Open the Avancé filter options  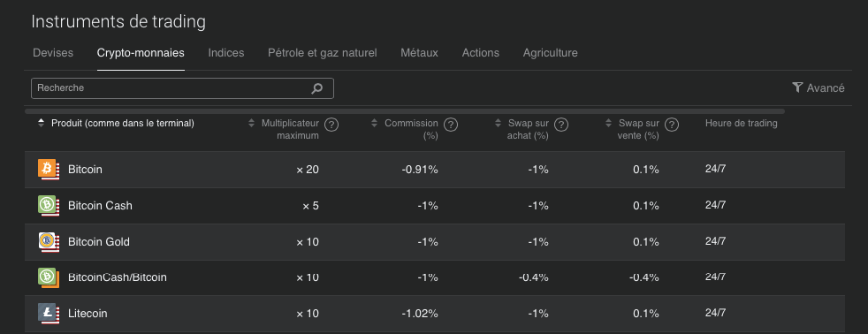[x=819, y=88]
